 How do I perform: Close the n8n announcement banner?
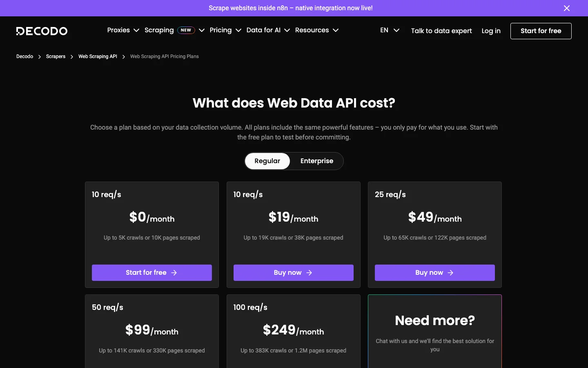(567, 8)
